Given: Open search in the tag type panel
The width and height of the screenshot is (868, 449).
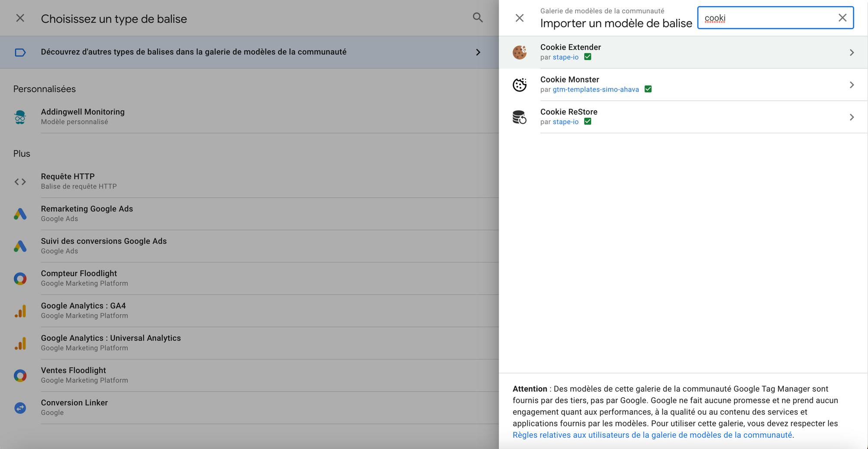Looking at the screenshot, I should coord(477,18).
